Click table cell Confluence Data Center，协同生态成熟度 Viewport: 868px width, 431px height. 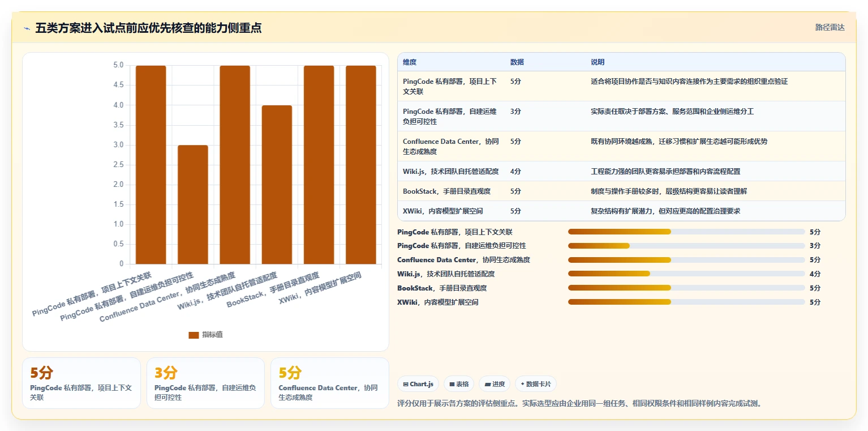tap(452, 146)
